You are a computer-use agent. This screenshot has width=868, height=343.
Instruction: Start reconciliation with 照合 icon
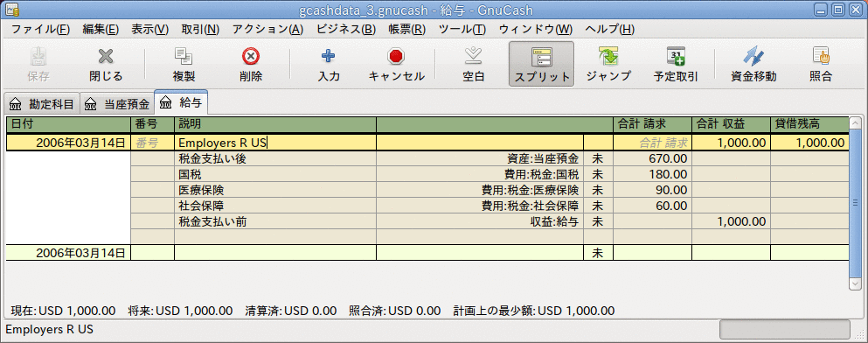(x=821, y=56)
